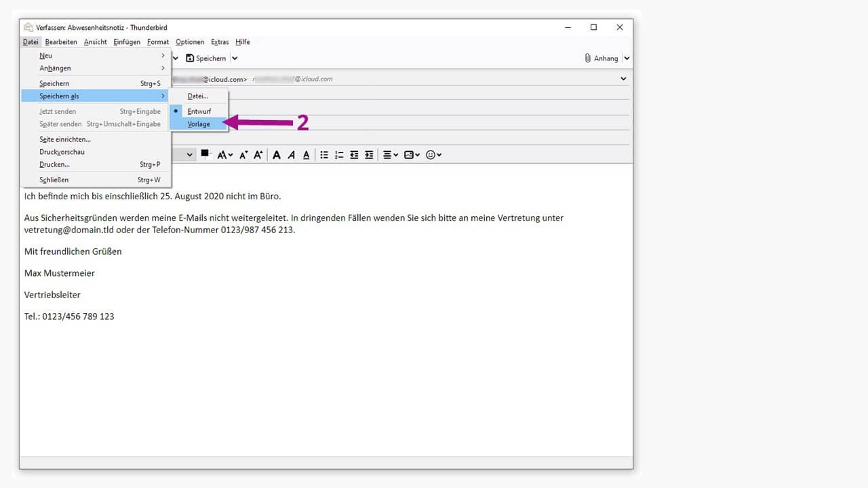Click the smaller font size icon
The height and width of the screenshot is (488, 868).
click(x=243, y=155)
